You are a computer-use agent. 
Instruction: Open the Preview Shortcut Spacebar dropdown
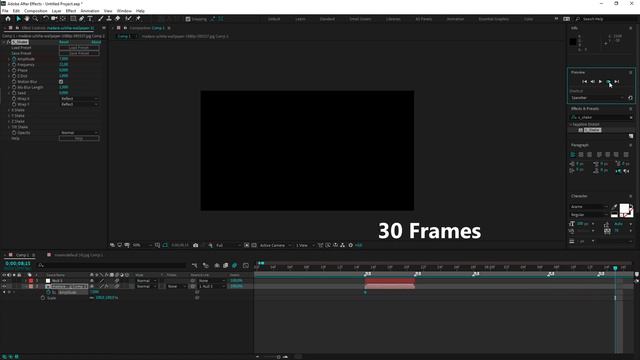(597, 98)
